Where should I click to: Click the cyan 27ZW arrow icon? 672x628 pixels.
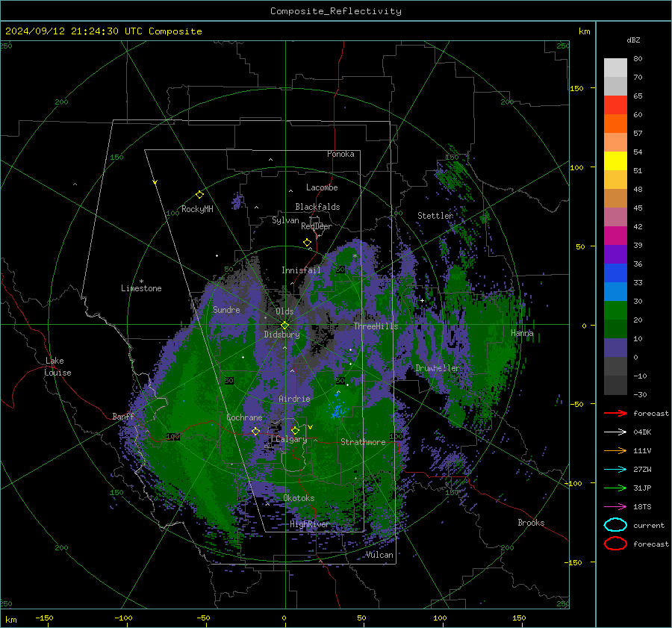(615, 470)
